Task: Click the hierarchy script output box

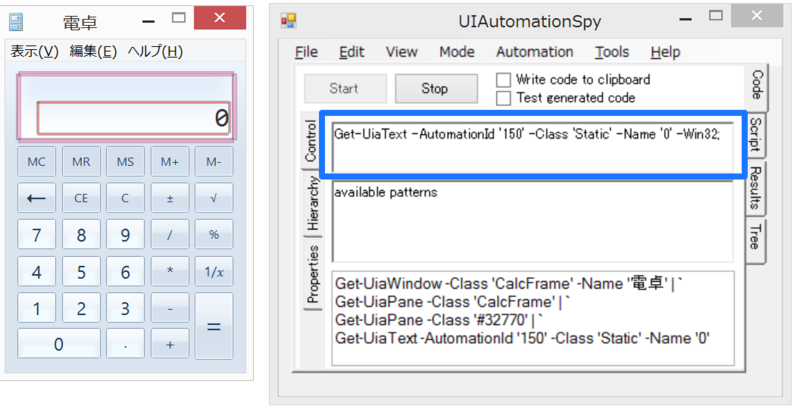Action: (533, 318)
